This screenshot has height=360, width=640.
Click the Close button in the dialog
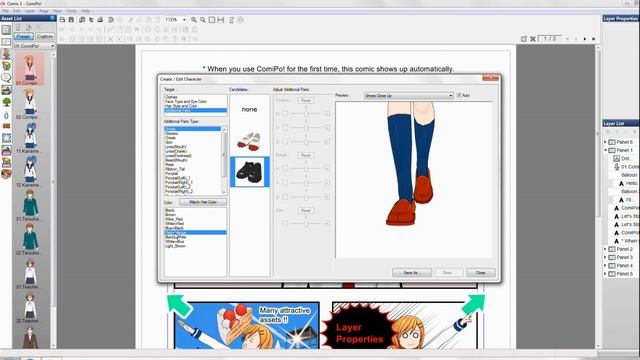click(x=480, y=272)
